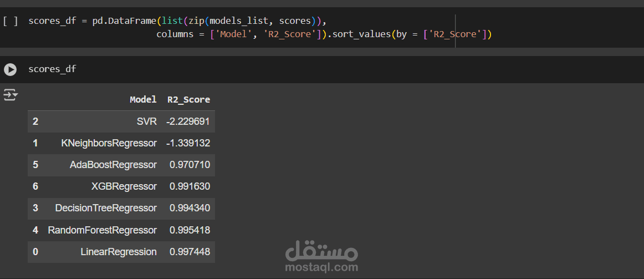644x279 pixels.
Task: Select the XGBRegressor cell
Action: coord(124,186)
